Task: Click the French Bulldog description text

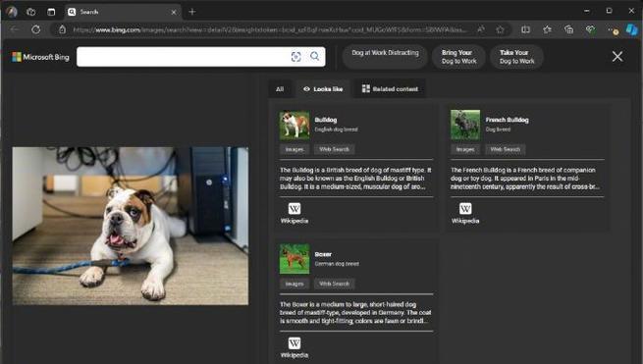Action: (x=525, y=179)
